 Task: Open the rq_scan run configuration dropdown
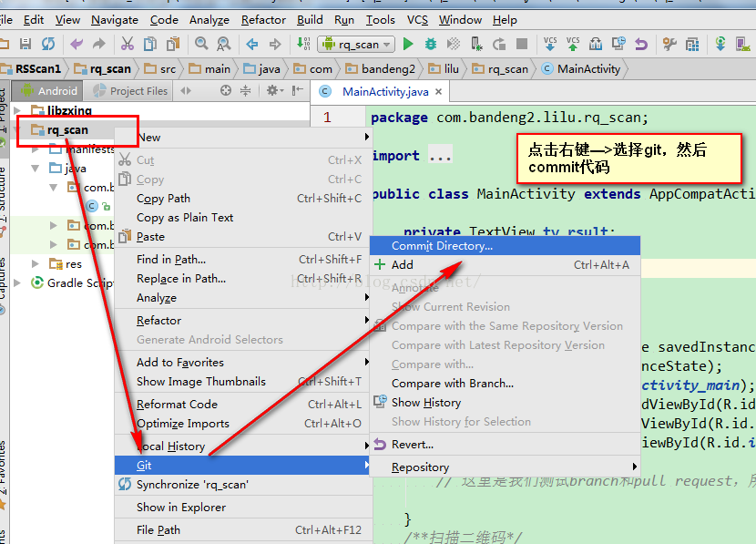tap(356, 44)
